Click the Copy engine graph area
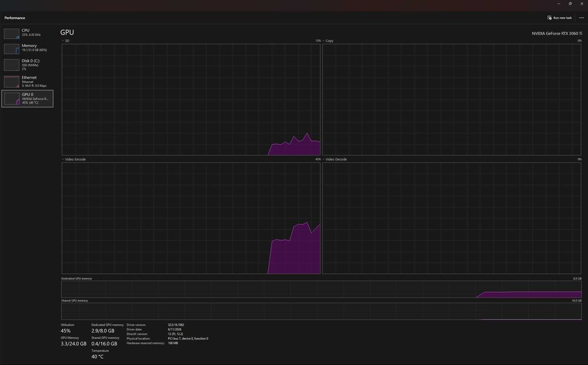The width and height of the screenshot is (588, 365). coord(452,100)
